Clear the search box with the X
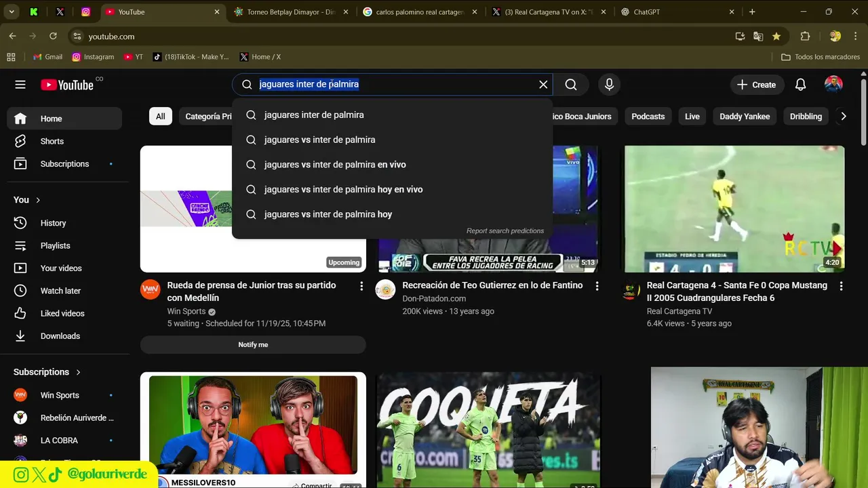Image resolution: width=868 pixels, height=488 pixels. 543,85
